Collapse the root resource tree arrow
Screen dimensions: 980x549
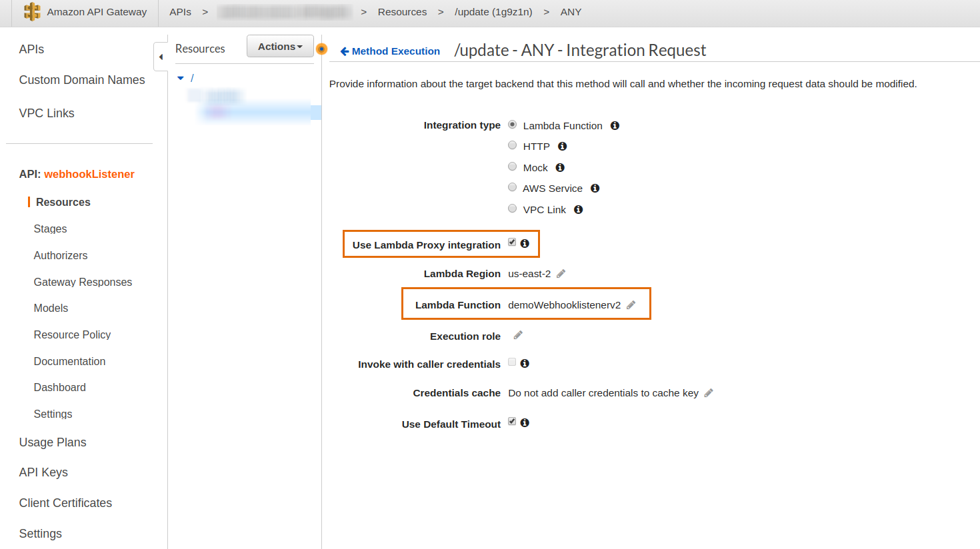[181, 78]
